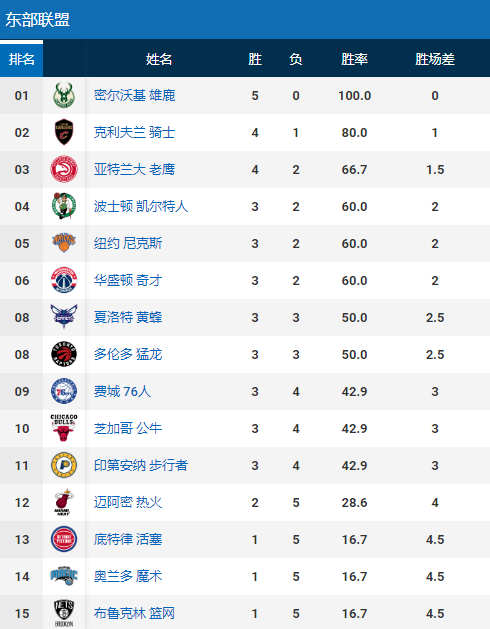This screenshot has height=629, width=490.
Task: Open the 夏洛特 黄蜂 team link
Action: (128, 317)
